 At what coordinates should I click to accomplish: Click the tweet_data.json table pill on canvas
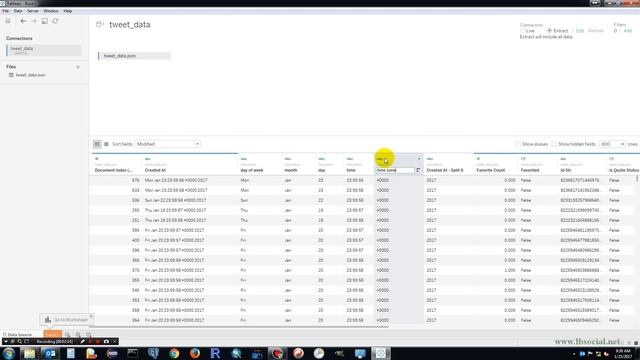[134, 56]
